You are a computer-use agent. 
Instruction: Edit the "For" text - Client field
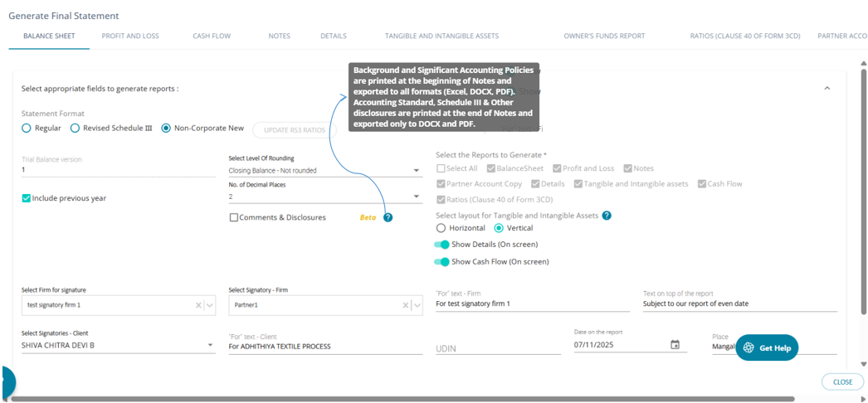pos(325,347)
